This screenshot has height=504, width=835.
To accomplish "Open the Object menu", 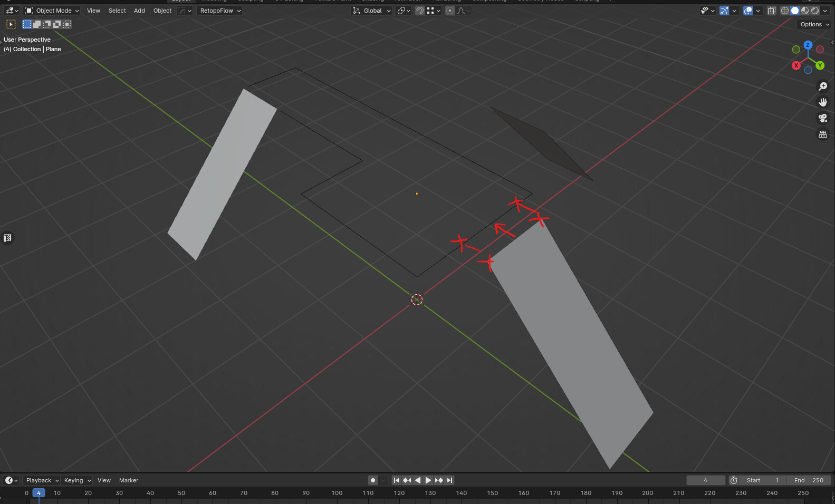I will 162,11.
